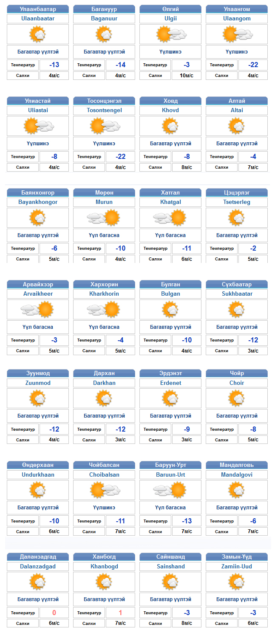Click the Murun cloud-and-sun icon

(x=104, y=217)
